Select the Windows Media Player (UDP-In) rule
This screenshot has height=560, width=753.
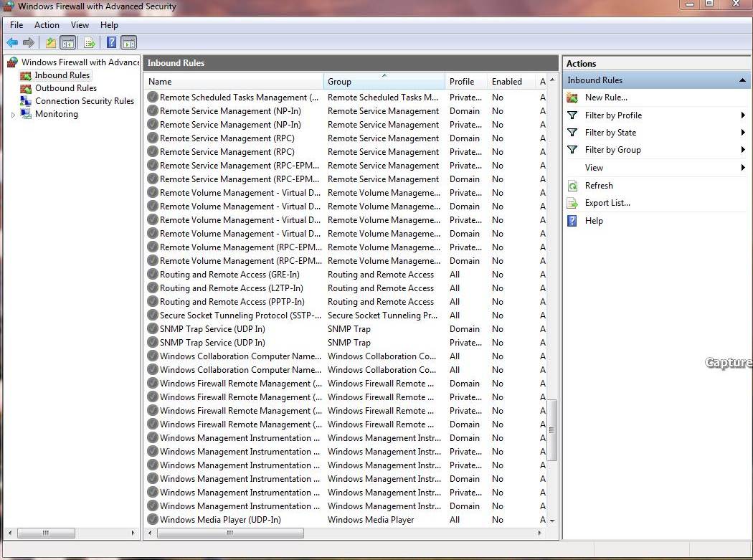(220, 520)
